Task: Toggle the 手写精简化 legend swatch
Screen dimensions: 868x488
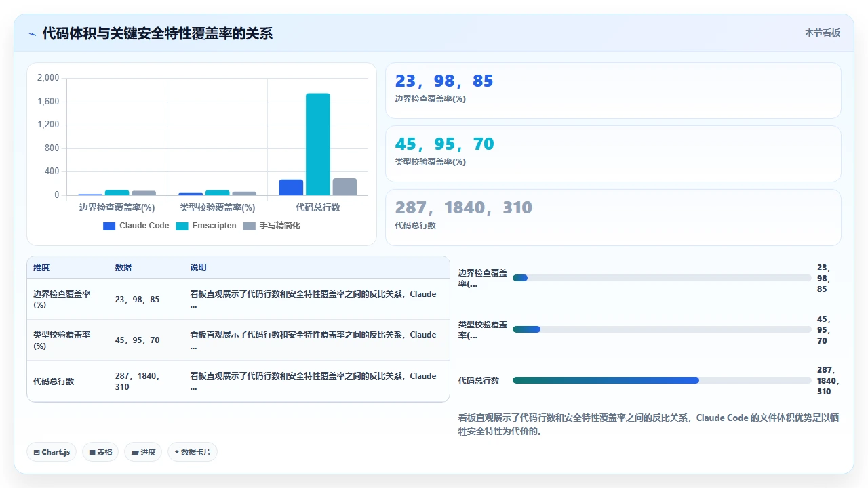Action: click(x=250, y=226)
